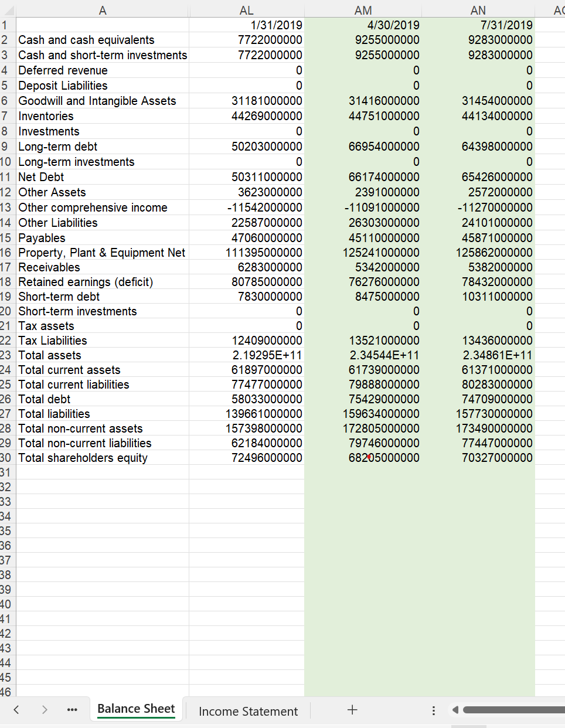Image resolution: width=565 pixels, height=728 pixels.
Task: Click 'Short-term debt' row label
Action: (x=59, y=297)
